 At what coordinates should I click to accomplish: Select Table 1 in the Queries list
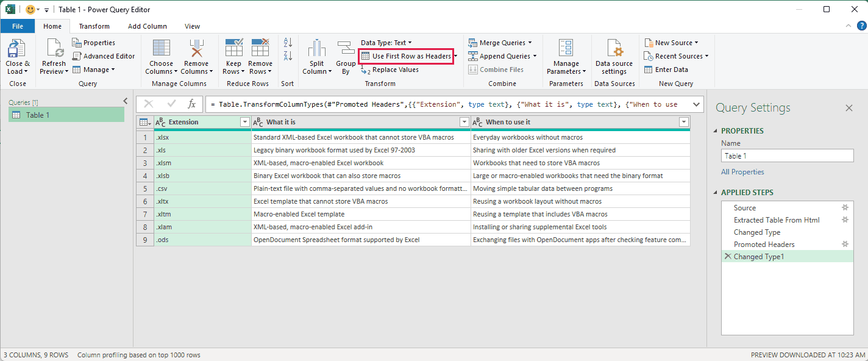click(66, 115)
